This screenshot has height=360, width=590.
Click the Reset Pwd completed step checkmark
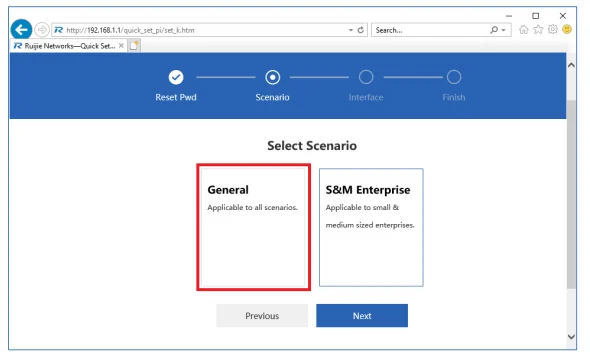pos(176,77)
